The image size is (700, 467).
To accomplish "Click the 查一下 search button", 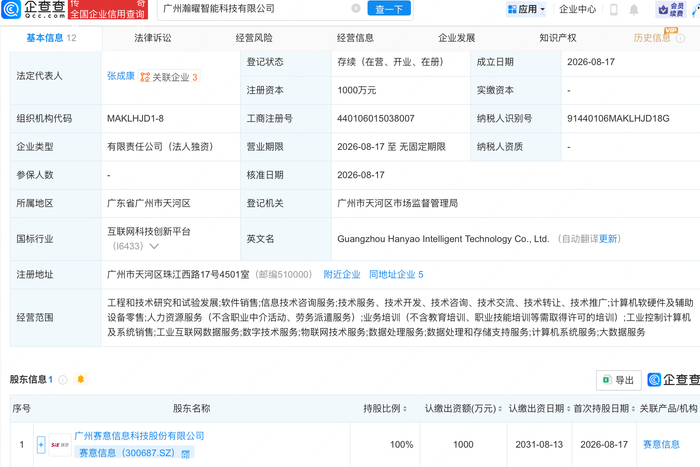I will coord(389,8).
